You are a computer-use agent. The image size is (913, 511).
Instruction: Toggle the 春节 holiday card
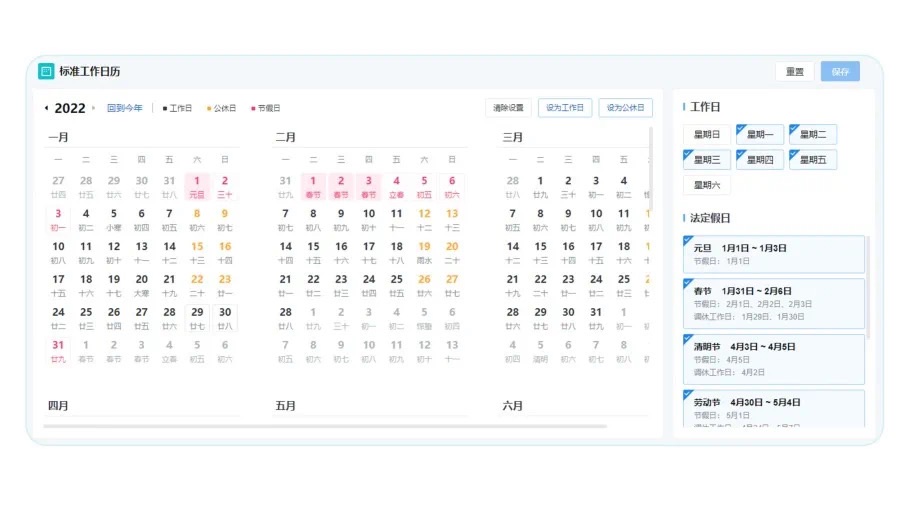tap(774, 303)
